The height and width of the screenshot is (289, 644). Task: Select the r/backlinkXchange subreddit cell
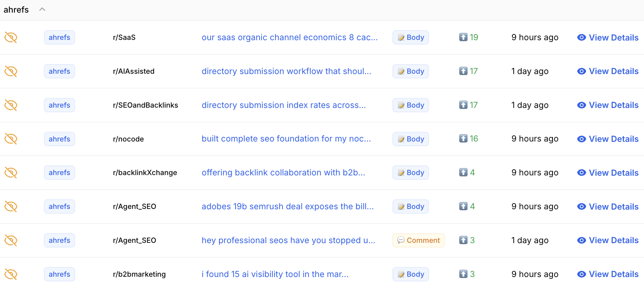click(145, 173)
